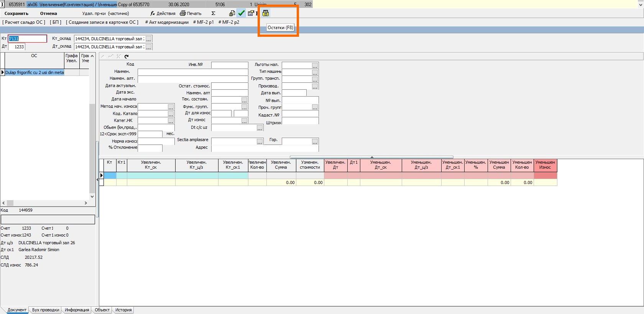Screen dimensions: 644x314
Task: Click the Печать print button
Action: point(191,13)
